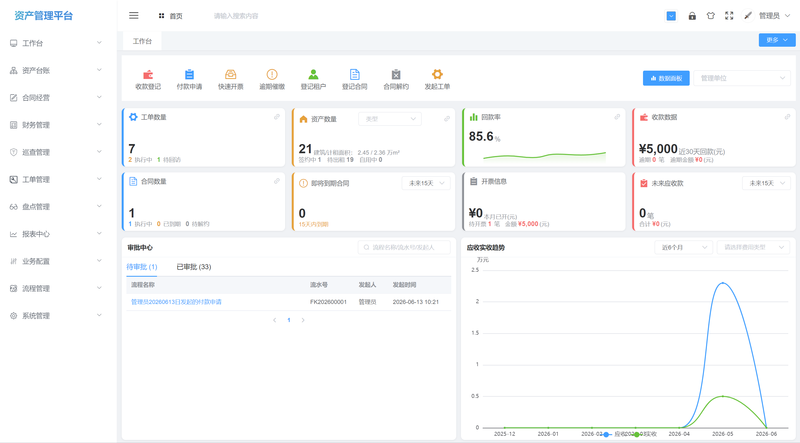Open the 更多 dropdown button
The image size is (800, 443).
tap(777, 40)
